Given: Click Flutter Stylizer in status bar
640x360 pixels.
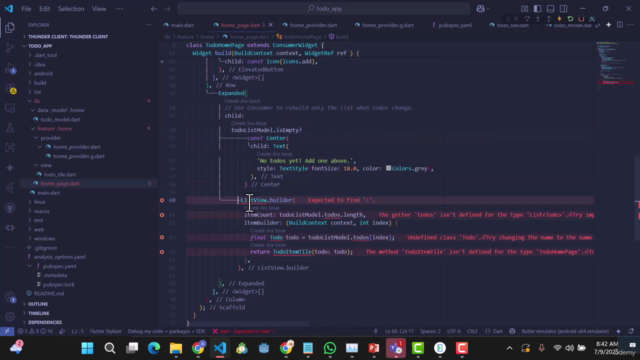Looking at the screenshot, I should pyautogui.click(x=106, y=331).
